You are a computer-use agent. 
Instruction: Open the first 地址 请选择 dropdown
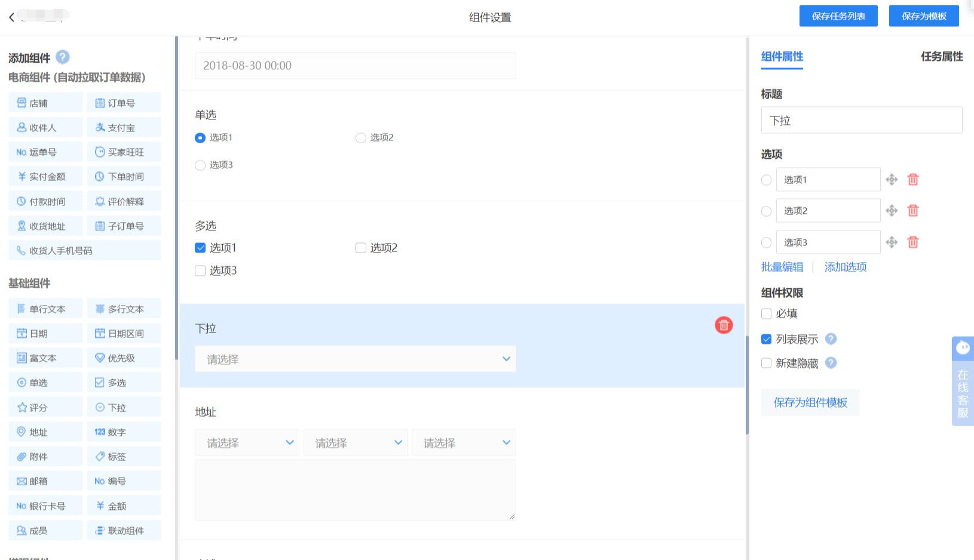click(x=247, y=443)
